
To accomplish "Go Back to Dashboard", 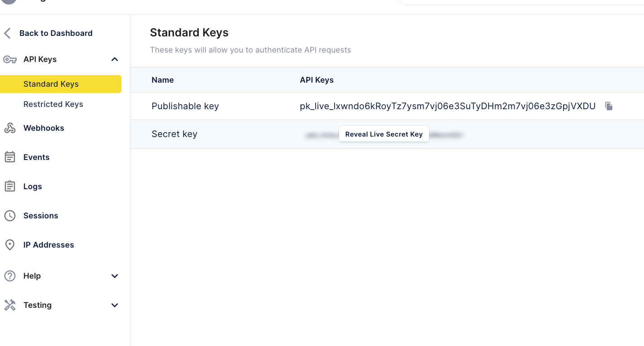I will [x=56, y=33].
